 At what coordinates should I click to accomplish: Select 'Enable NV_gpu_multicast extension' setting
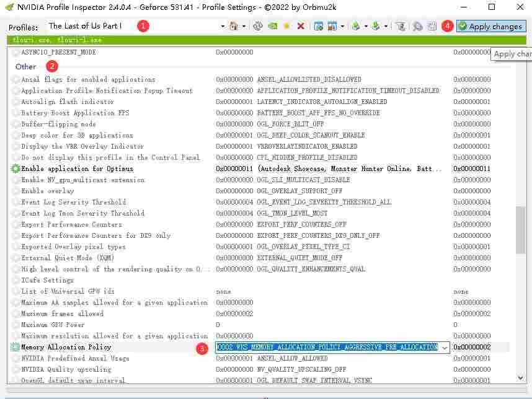pyautogui.click(x=83, y=180)
